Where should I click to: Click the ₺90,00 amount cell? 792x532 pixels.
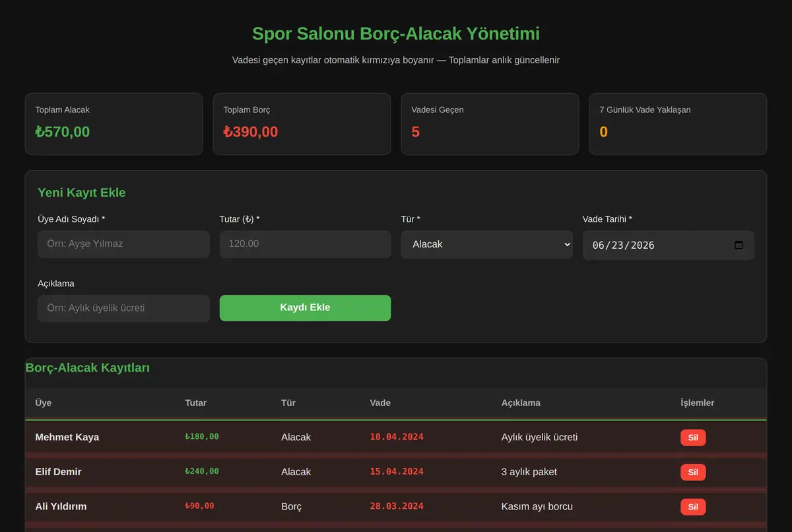click(200, 506)
